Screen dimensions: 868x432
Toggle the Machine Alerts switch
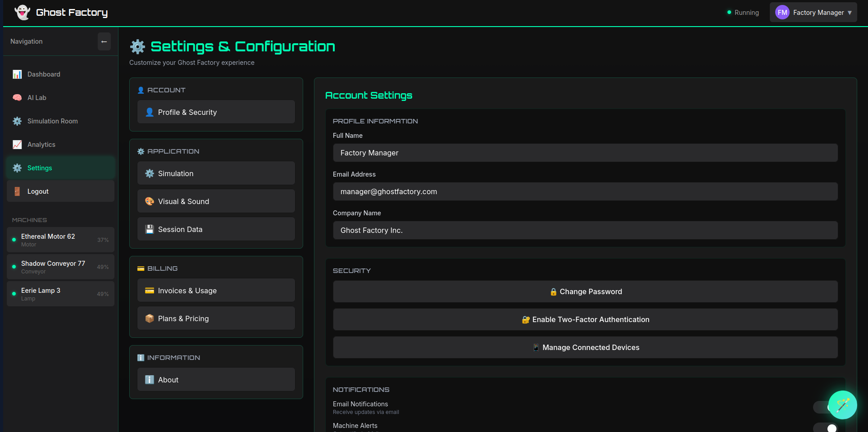click(x=825, y=428)
